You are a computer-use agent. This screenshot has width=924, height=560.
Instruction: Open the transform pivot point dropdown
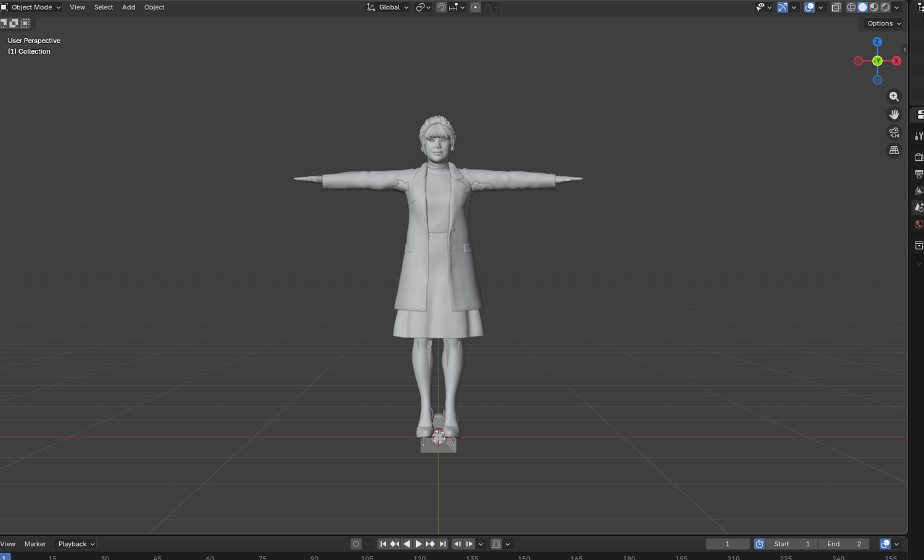423,7
